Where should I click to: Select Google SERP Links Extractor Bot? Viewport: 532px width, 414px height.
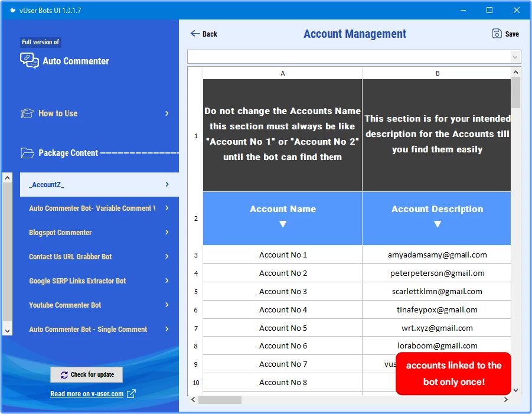click(99, 281)
